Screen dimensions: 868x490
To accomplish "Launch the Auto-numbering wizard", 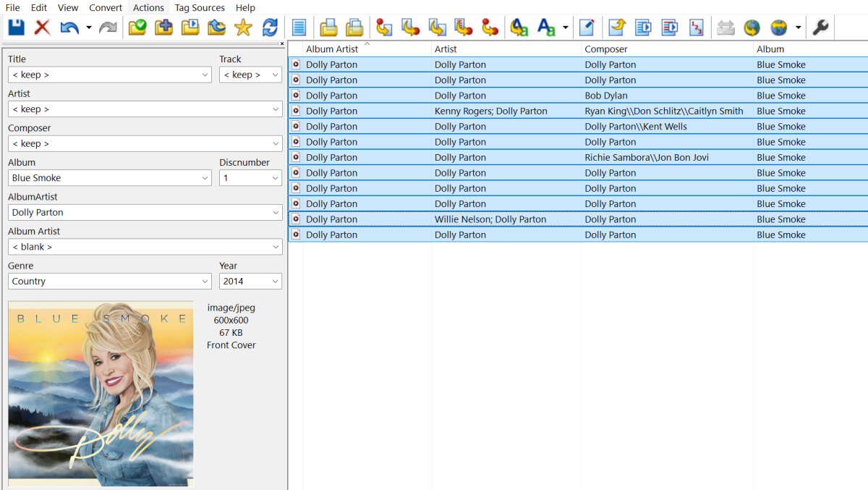I will click(696, 27).
